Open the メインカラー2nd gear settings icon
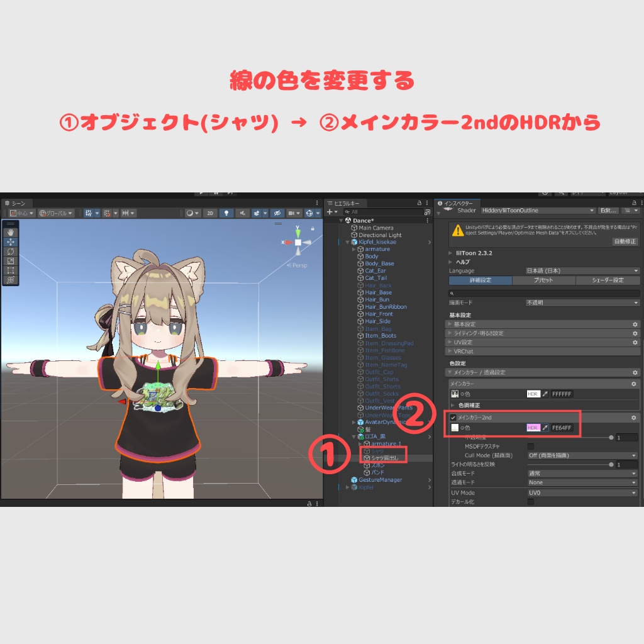The height and width of the screenshot is (644, 644). (633, 418)
